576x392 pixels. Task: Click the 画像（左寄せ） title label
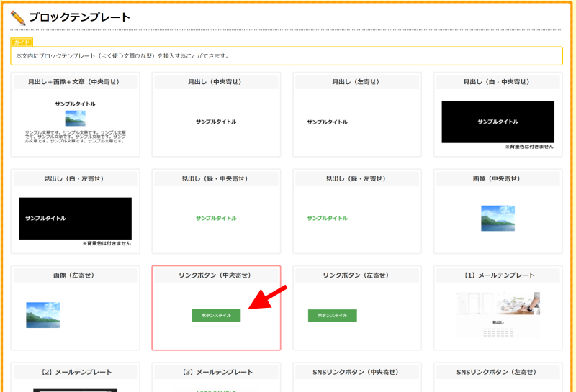point(76,275)
